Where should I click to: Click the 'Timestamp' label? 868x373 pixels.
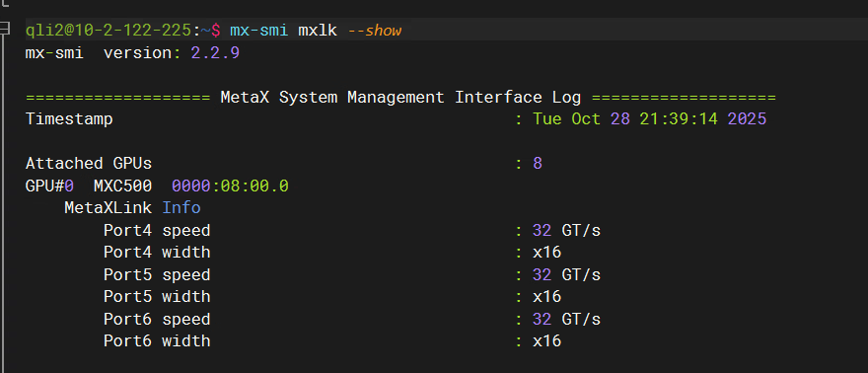(x=69, y=119)
